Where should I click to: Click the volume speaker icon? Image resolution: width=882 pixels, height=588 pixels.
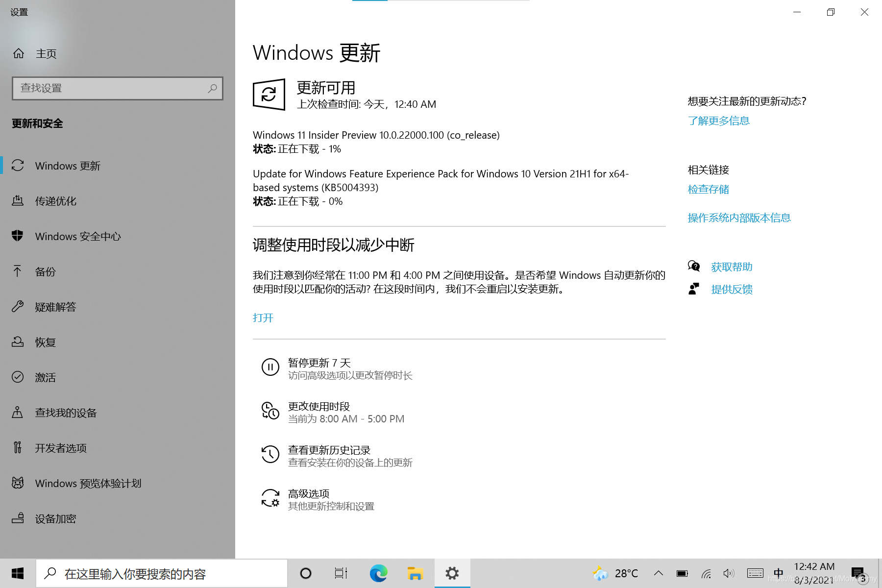(729, 573)
